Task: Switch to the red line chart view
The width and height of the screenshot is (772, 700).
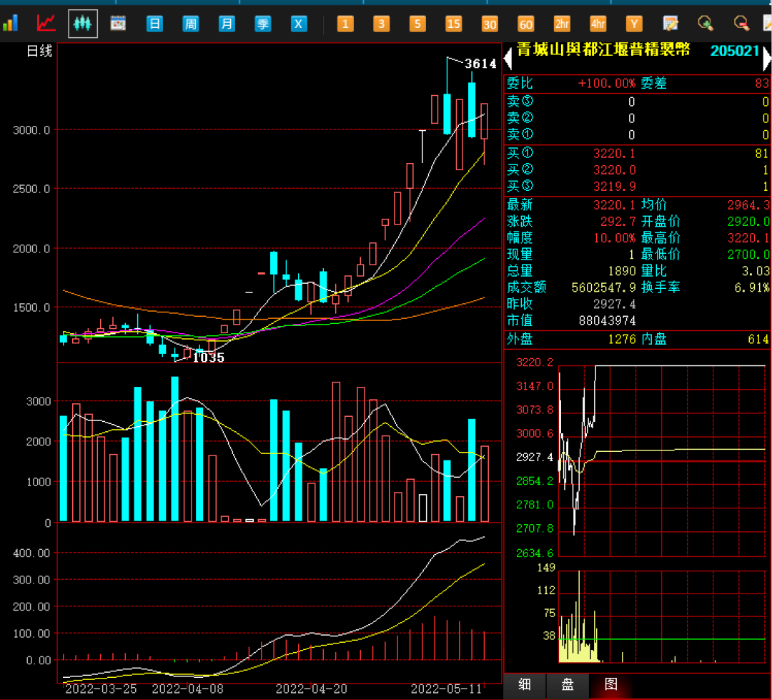Action: coord(46,23)
